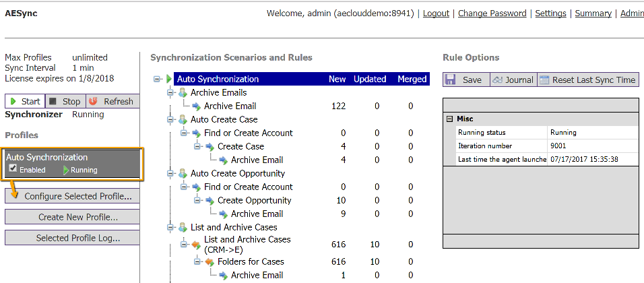The height and width of the screenshot is (283, 644).
Task: Collapse the Auto Create Case scenario node
Action: click(x=171, y=119)
